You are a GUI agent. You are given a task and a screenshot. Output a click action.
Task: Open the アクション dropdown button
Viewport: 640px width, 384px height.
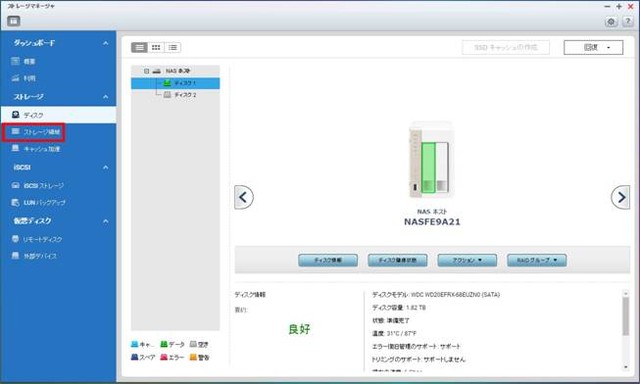pos(467,260)
